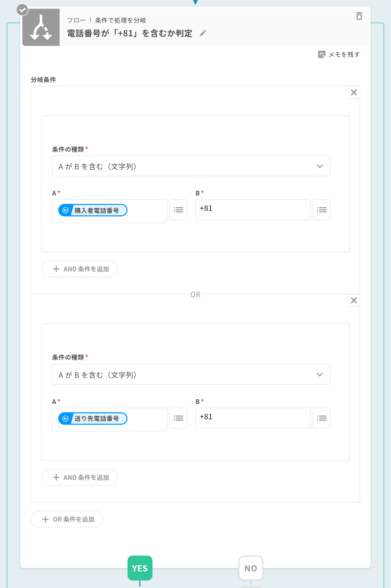Add AND condition to second group

80,477
